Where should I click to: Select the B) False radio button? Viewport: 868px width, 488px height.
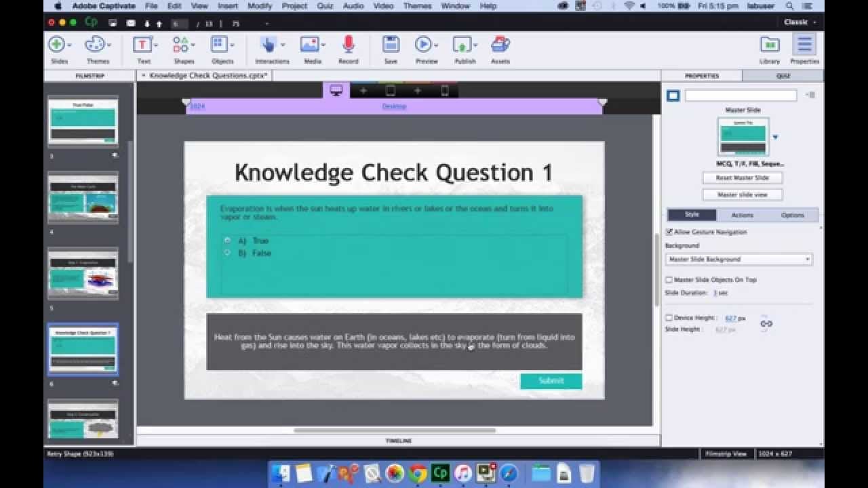pyautogui.click(x=227, y=252)
